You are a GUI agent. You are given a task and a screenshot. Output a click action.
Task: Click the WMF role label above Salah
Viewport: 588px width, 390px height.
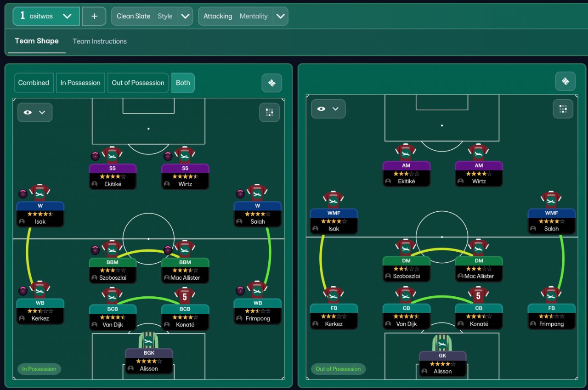(x=551, y=213)
